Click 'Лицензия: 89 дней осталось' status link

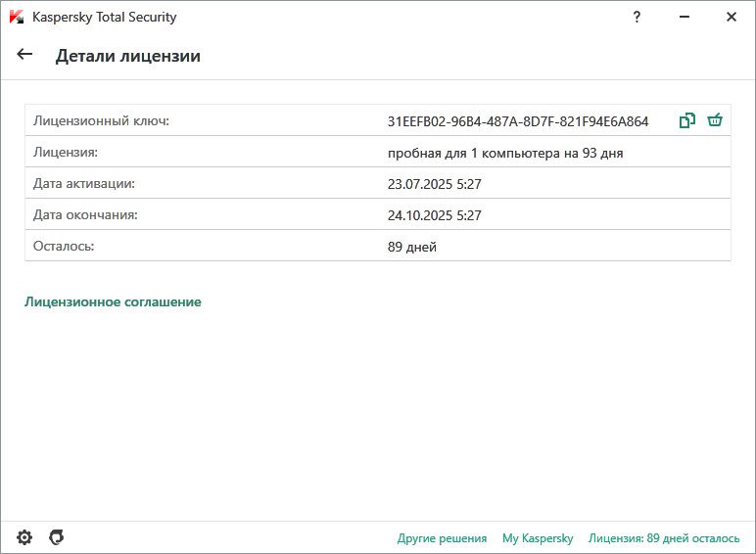point(664,538)
